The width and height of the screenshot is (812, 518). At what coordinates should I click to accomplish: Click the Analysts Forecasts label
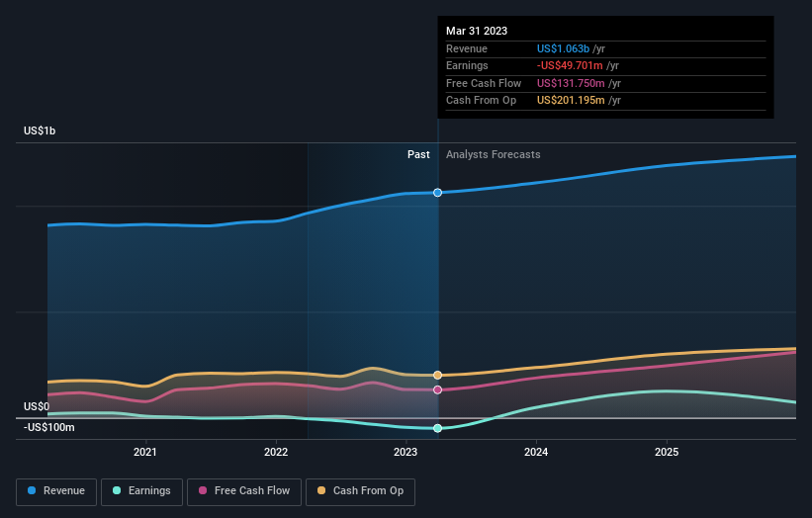(493, 154)
